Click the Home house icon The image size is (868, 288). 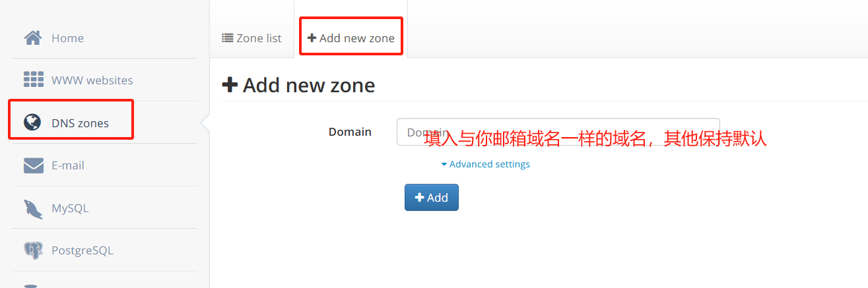[x=33, y=38]
